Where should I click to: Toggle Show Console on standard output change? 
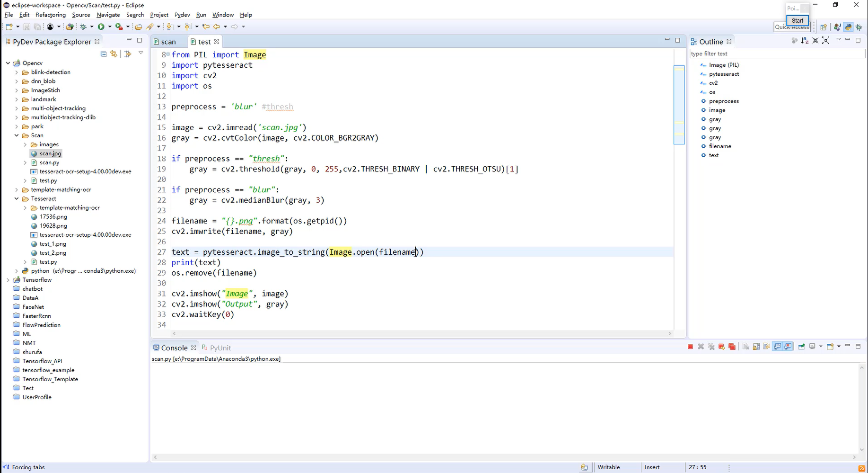[777, 347]
